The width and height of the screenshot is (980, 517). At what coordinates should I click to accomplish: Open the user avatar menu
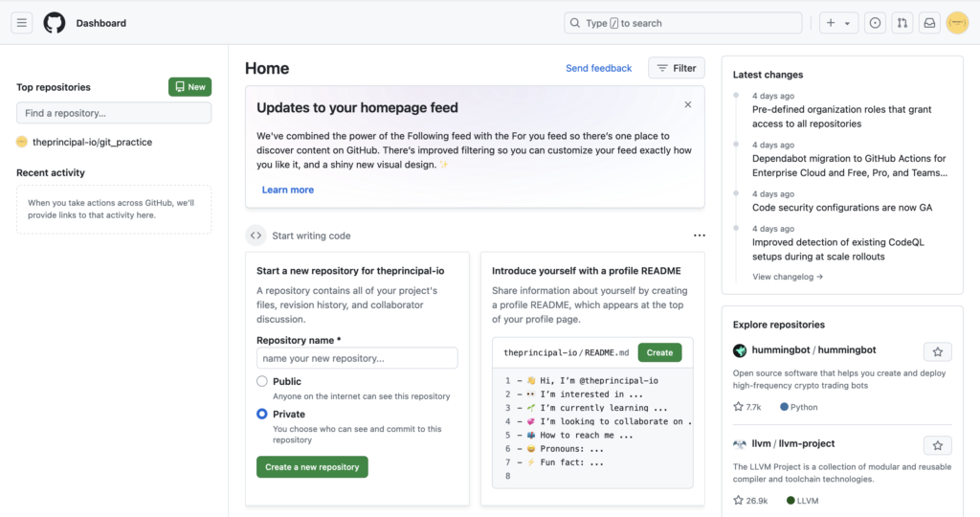tap(957, 23)
